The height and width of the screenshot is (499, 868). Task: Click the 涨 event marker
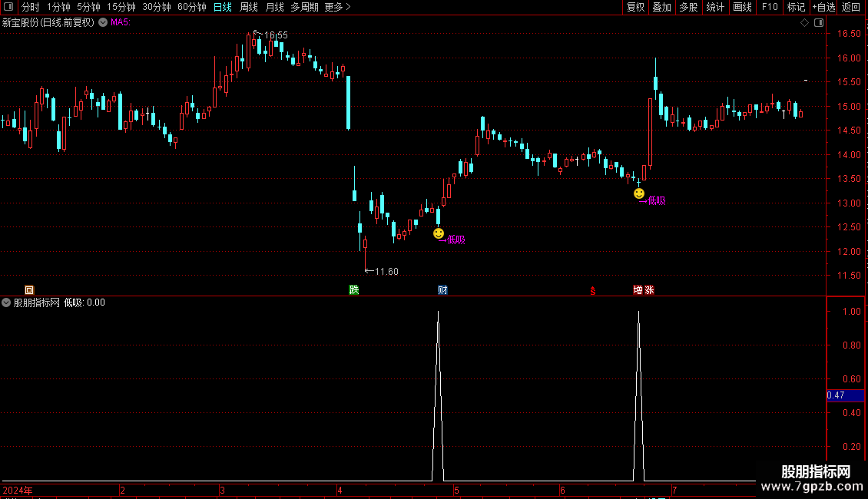pyautogui.click(x=649, y=290)
